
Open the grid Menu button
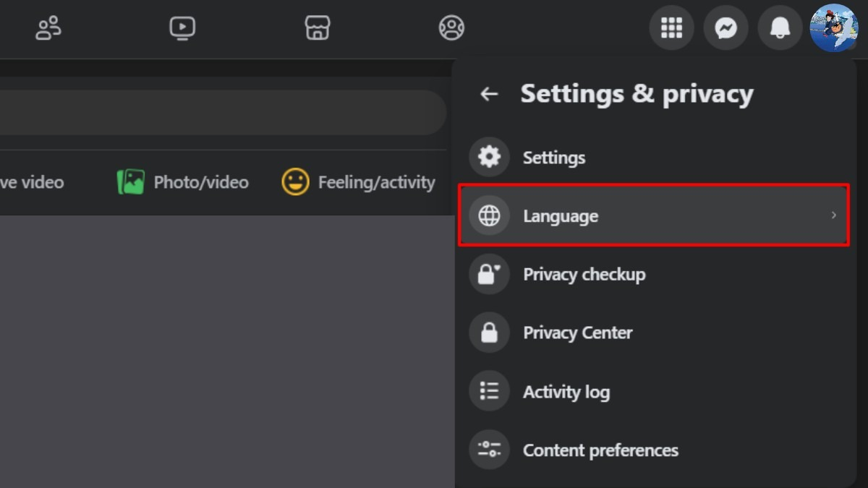coord(671,28)
